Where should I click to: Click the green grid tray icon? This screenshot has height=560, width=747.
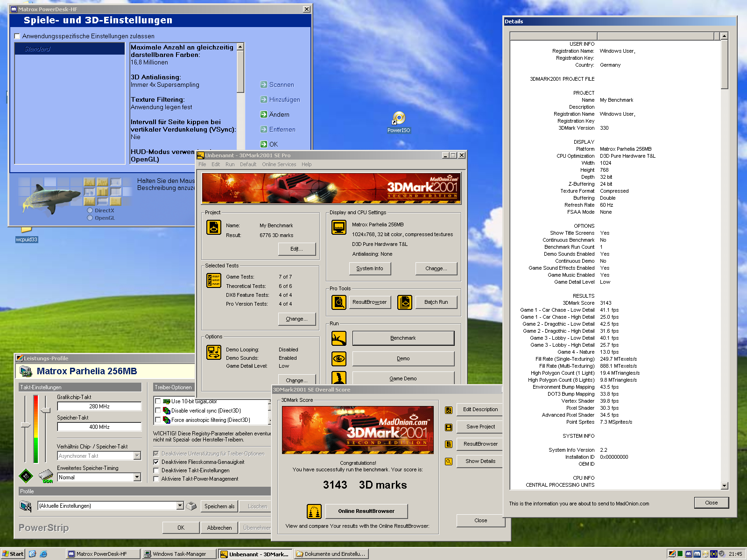(x=680, y=554)
